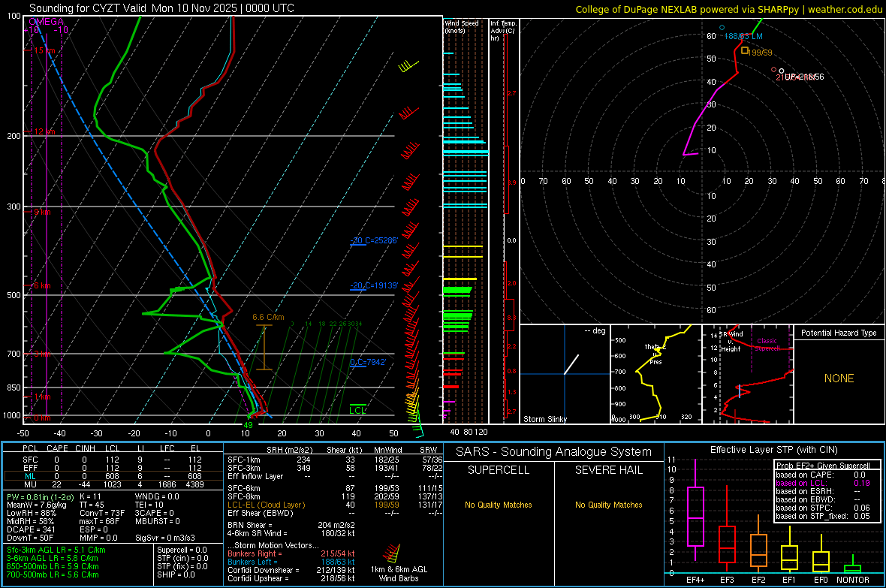Image resolution: width=886 pixels, height=588 pixels.
Task: Click the 'SFC-6km' kinematics row
Action: pyautogui.click(x=335, y=488)
